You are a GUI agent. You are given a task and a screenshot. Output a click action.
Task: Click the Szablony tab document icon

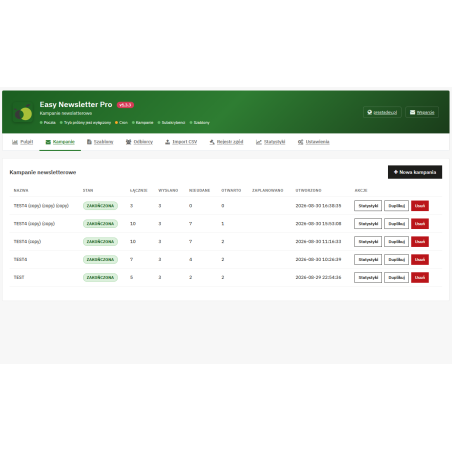click(89, 142)
